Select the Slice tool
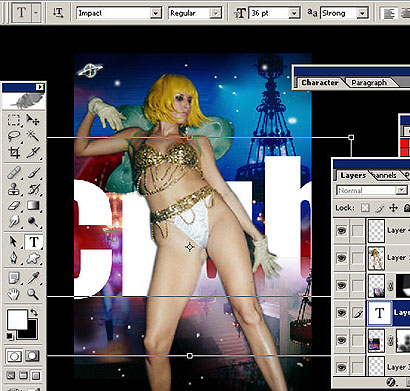Image resolution: width=410 pixels, height=391 pixels. [33, 152]
